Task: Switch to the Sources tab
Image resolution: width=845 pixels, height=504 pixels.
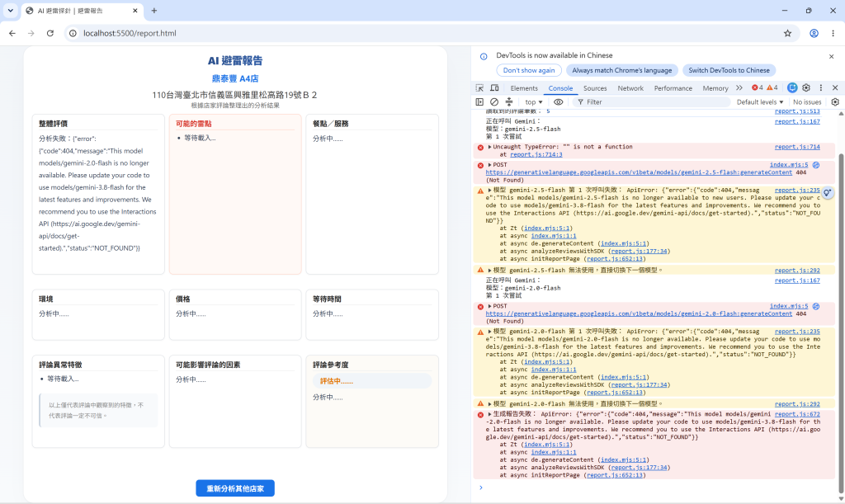Action: point(595,88)
